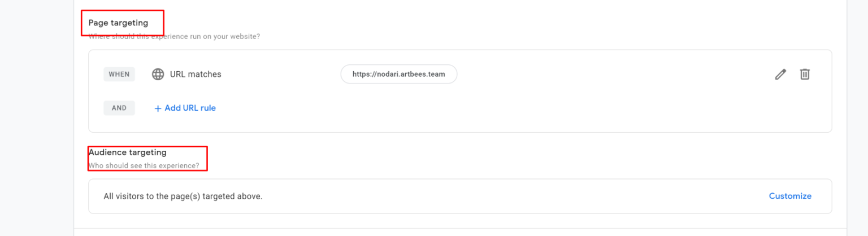Click the Audience targeting heading
This screenshot has height=236, width=868.
click(128, 152)
